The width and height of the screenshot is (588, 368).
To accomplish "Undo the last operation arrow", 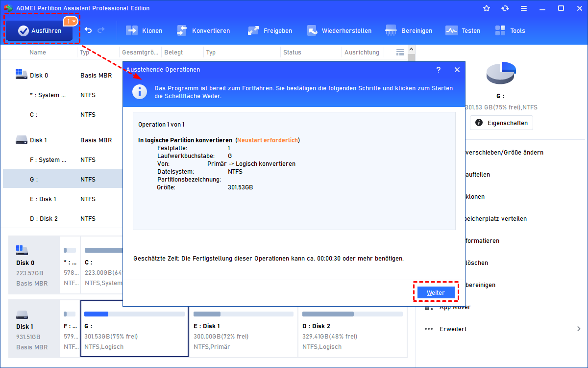I will tap(88, 30).
